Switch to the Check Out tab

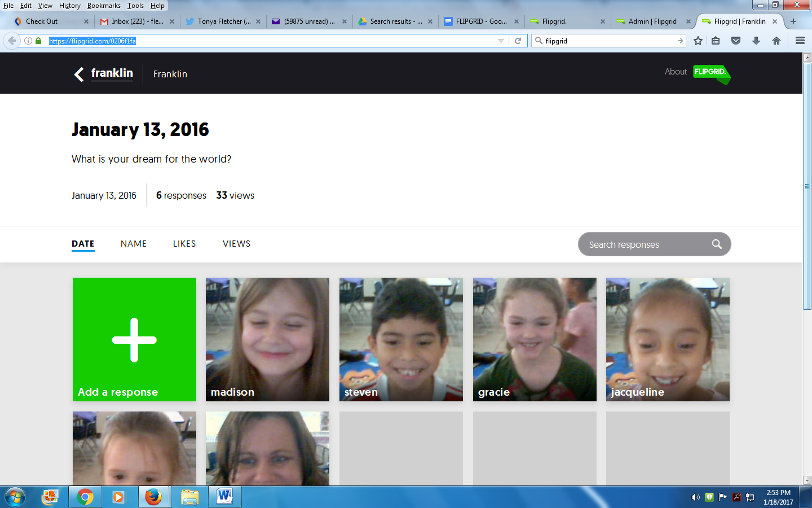click(51, 21)
